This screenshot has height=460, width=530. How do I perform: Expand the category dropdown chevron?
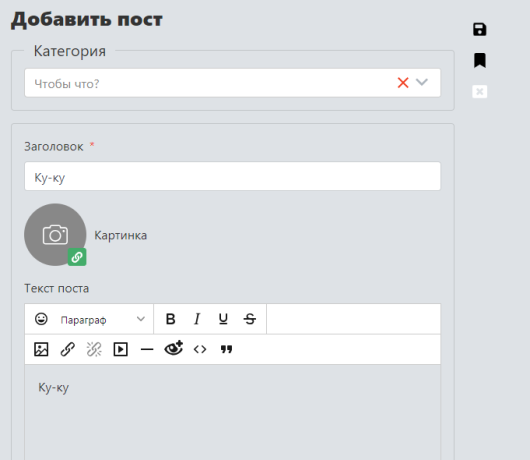point(422,82)
